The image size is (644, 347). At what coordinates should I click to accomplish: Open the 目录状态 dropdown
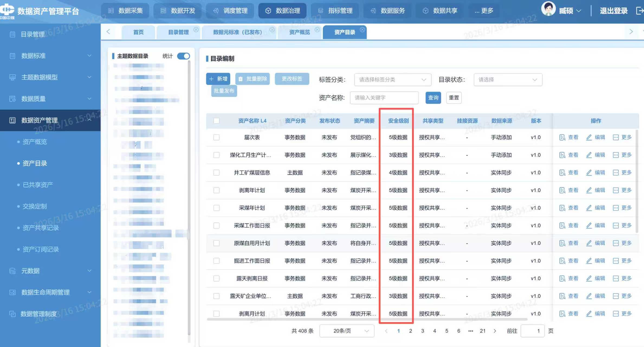pos(507,80)
